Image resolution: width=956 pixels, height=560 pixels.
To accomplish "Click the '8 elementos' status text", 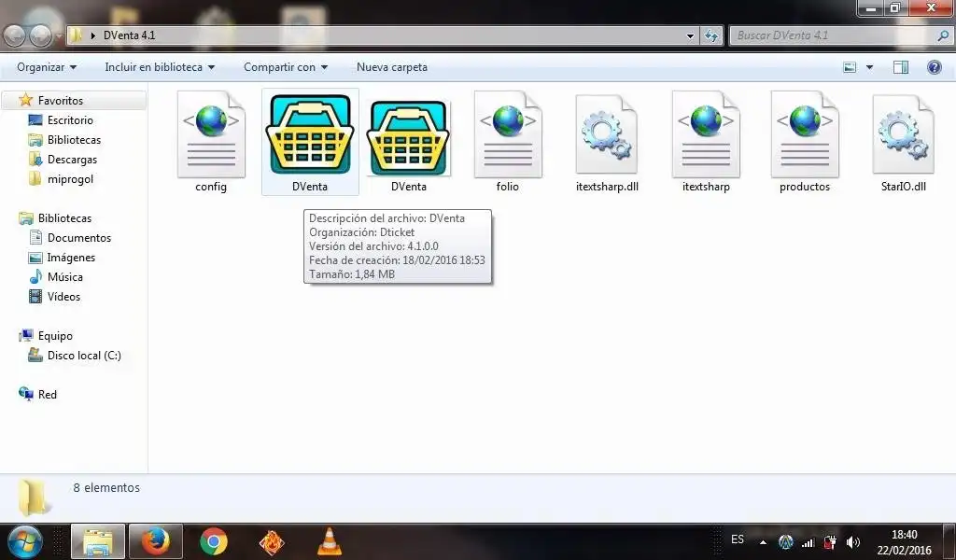I will pyautogui.click(x=106, y=487).
